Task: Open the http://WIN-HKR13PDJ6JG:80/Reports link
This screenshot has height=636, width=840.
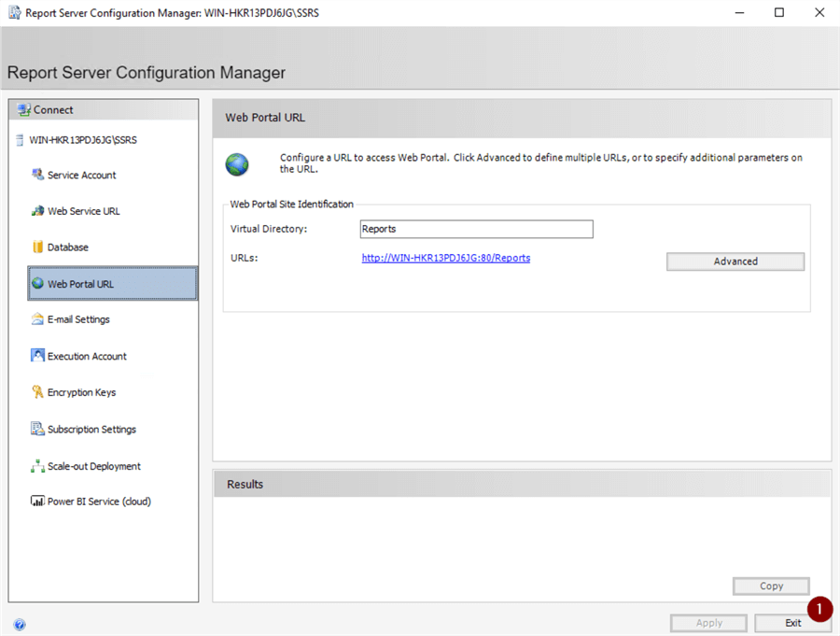Action: [445, 258]
